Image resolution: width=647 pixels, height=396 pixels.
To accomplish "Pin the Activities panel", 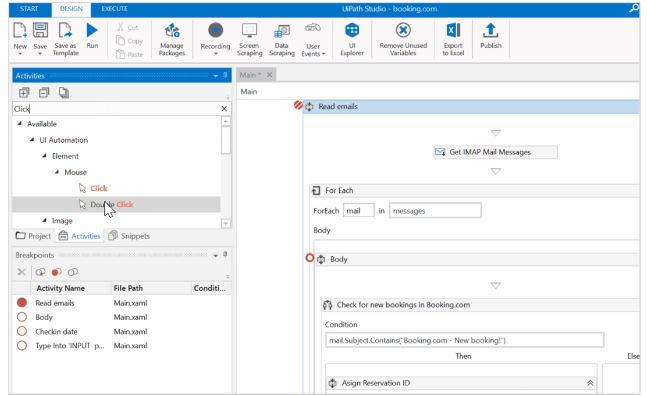I will click(225, 75).
